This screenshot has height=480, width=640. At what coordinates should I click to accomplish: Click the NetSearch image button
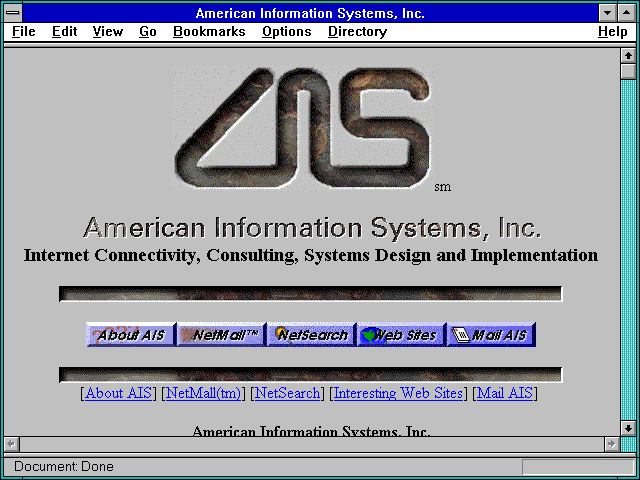(x=311, y=335)
